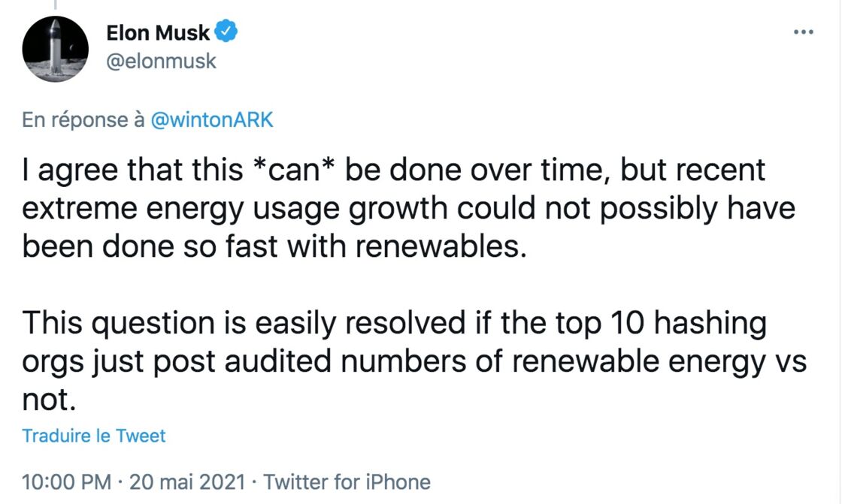Click the En réponse à label
842x504 pixels.
point(83,119)
